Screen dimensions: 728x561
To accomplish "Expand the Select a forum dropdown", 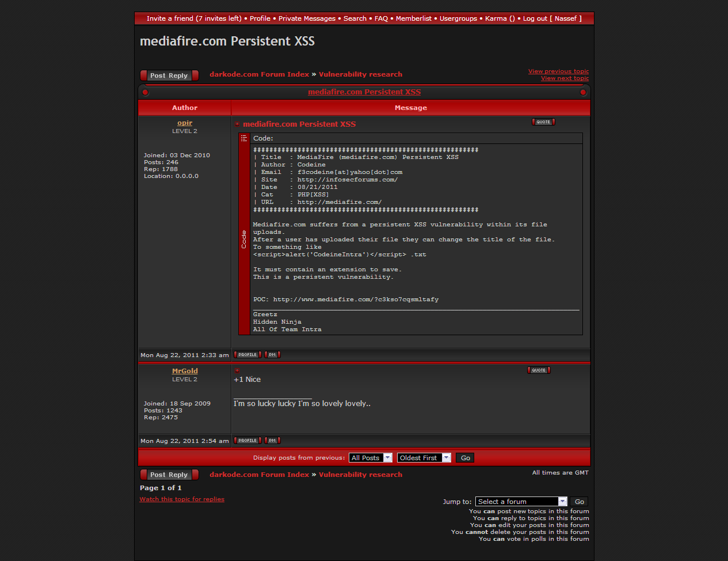I will coord(521,502).
